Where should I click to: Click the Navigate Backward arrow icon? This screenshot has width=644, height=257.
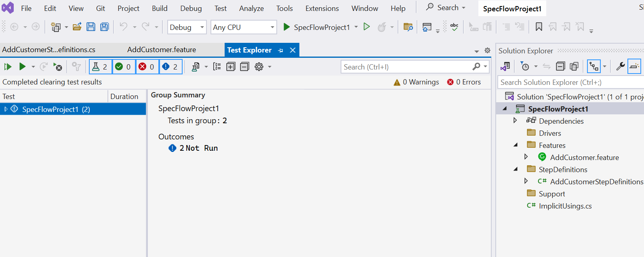[14, 27]
